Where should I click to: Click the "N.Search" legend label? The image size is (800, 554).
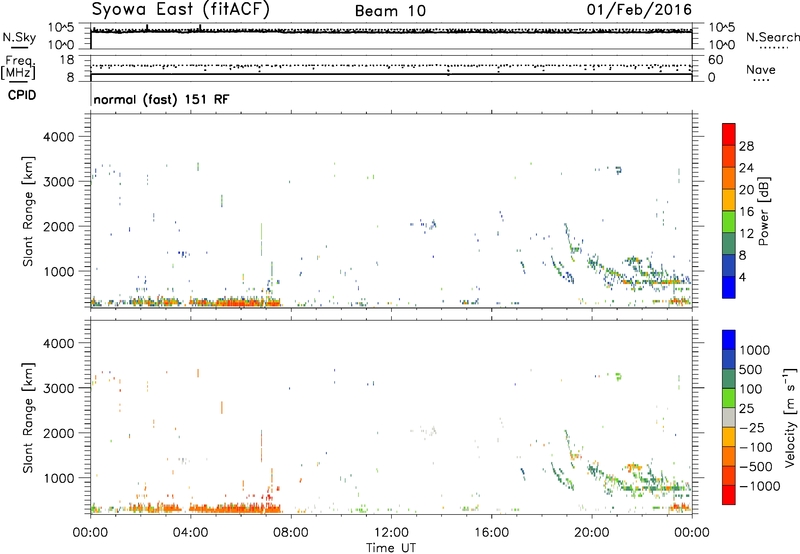pyautogui.click(x=773, y=37)
